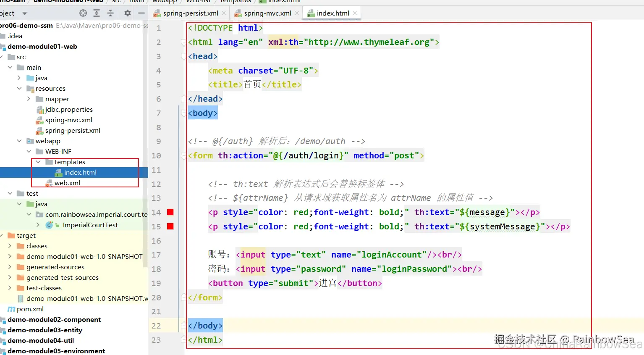The height and width of the screenshot is (355, 644).
Task: Select demo-module04-util module
Action: click(x=41, y=340)
